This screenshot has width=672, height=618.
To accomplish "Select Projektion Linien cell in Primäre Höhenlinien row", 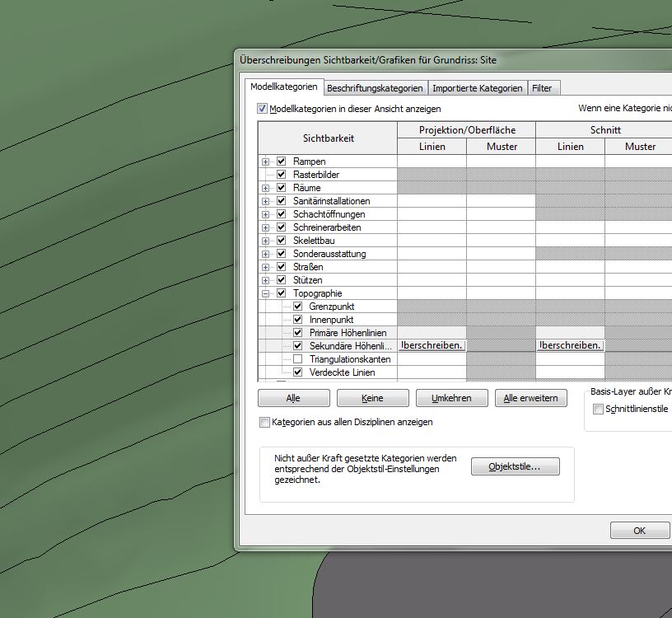I will 432,333.
